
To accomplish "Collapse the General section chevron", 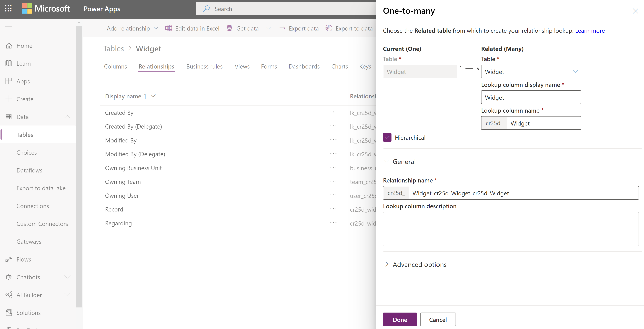I will pyautogui.click(x=386, y=161).
